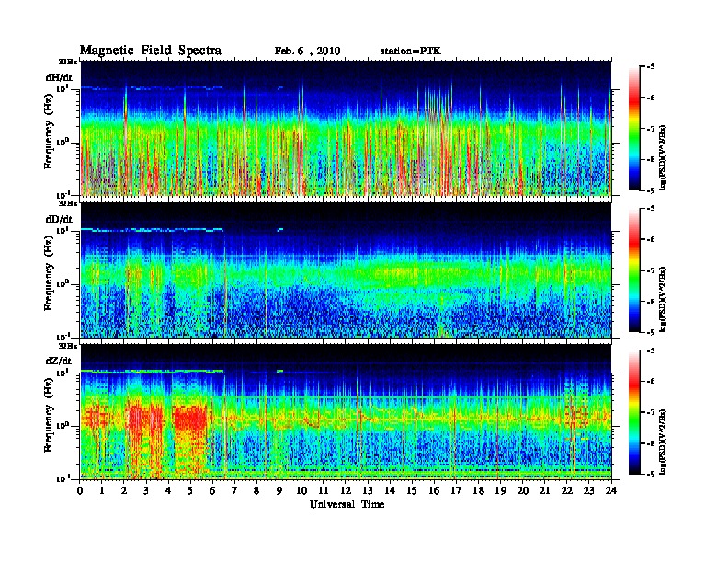728x563 pixels.
Task: Click hour "13" on the time axis
Action: 368,491
